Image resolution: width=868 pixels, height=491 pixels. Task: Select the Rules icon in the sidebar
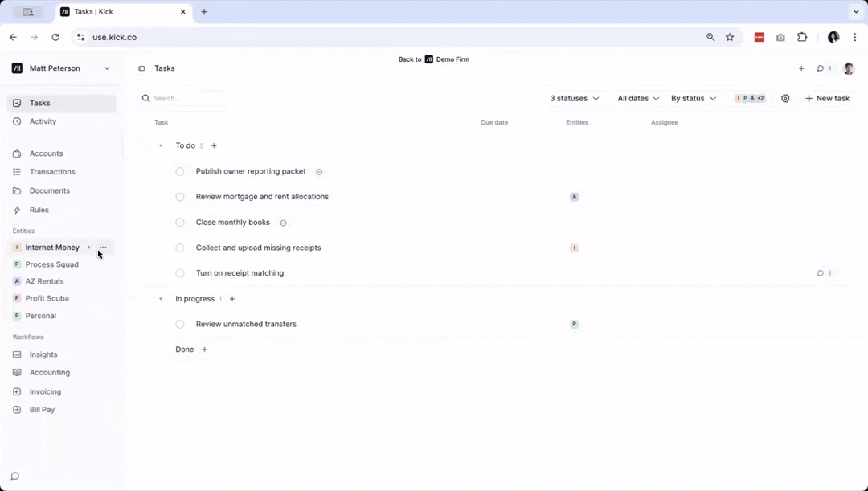coord(18,210)
